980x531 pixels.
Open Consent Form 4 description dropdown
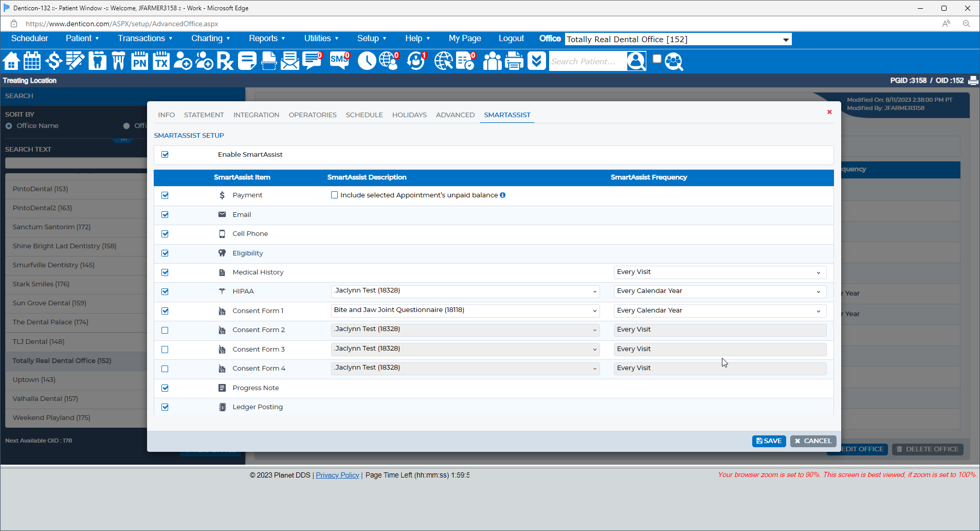(x=465, y=368)
